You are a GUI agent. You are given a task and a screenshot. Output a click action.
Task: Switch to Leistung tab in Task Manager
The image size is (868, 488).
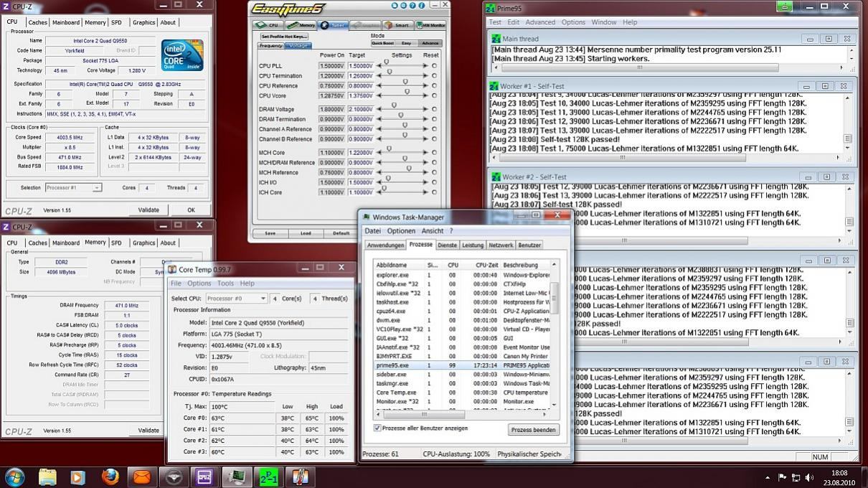[473, 245]
